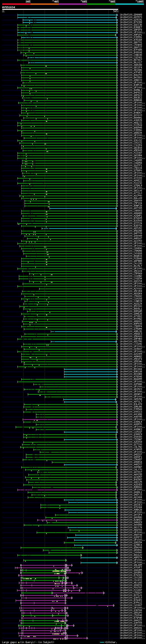This screenshot has height=644, width=146.
Task: Select the UniRef100_C0NEV9 label
Action: [131, 301]
